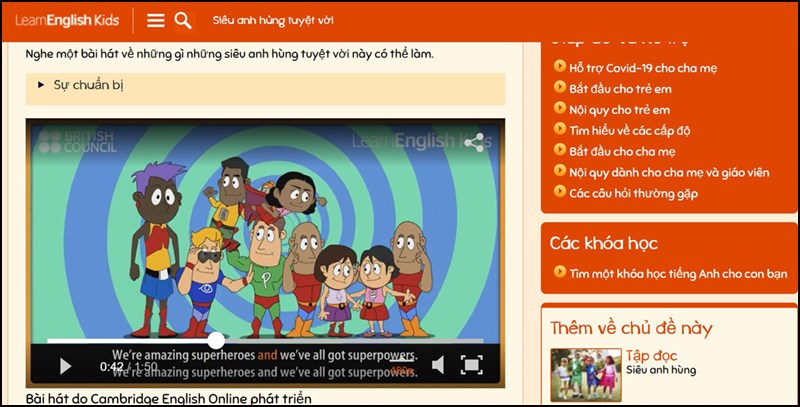The image size is (800, 407).
Task: Open "Bắt đầu cho trẻ em" link
Action: pyautogui.click(x=620, y=89)
